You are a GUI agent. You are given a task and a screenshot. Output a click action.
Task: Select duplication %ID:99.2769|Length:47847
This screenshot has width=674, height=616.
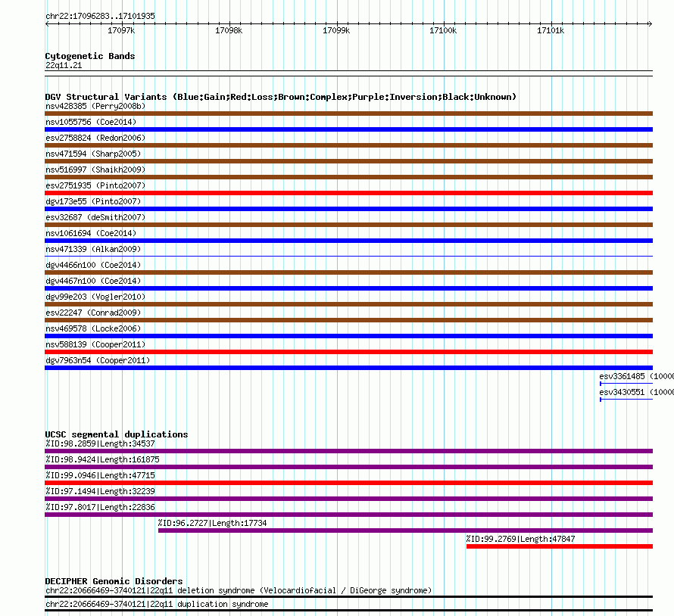pyautogui.click(x=520, y=539)
